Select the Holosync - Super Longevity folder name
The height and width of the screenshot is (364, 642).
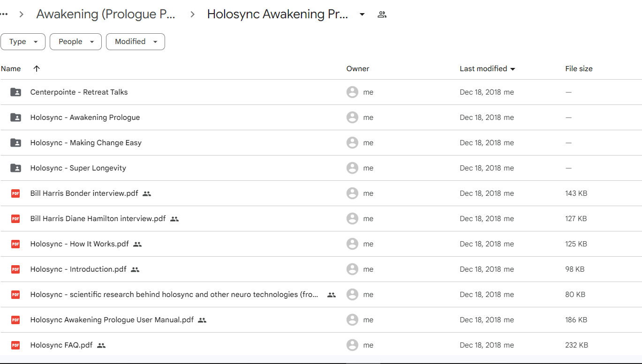click(x=78, y=168)
